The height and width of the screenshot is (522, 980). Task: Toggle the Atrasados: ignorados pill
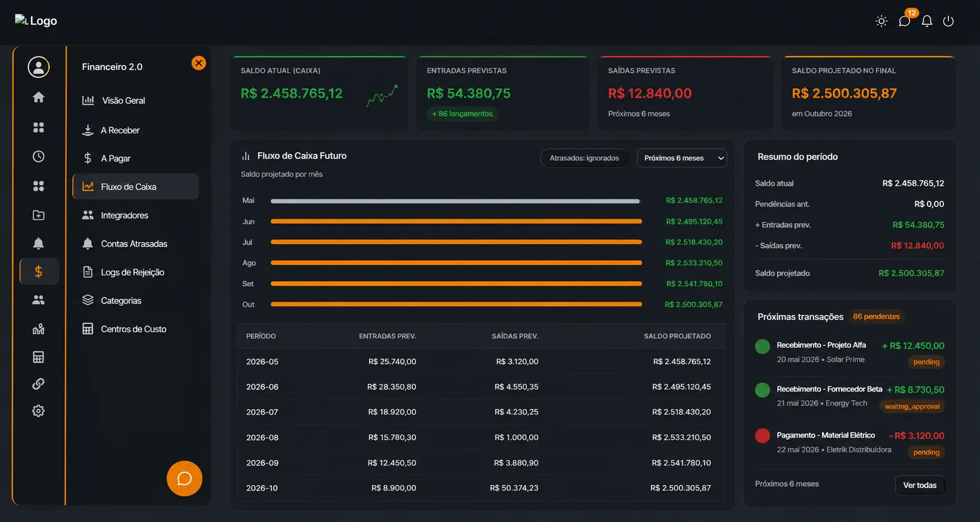[584, 158]
